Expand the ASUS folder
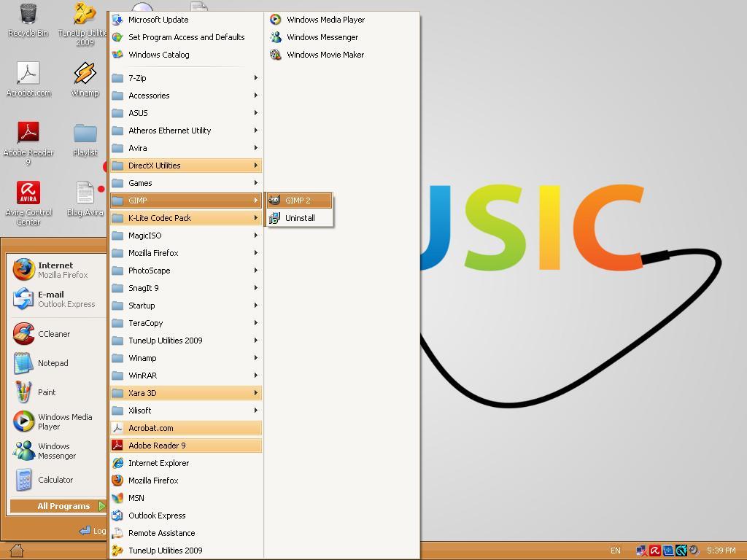Image resolution: width=747 pixels, height=560 pixels. point(186,113)
